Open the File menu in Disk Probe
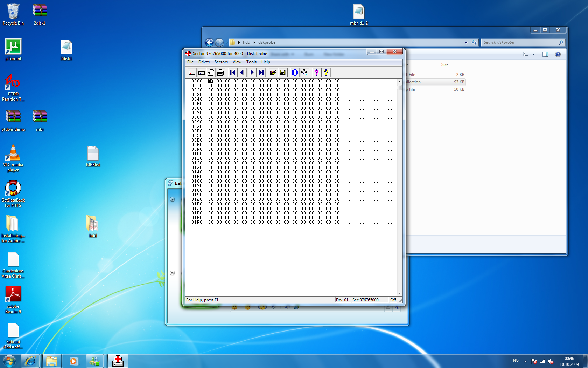Screen dimensions: 588x368 pyautogui.click(x=190, y=62)
